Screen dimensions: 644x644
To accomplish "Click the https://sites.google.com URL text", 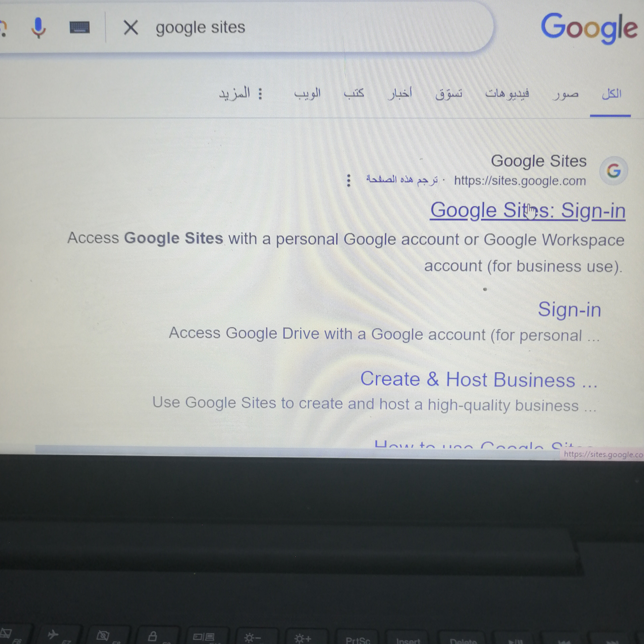I will [x=520, y=181].
